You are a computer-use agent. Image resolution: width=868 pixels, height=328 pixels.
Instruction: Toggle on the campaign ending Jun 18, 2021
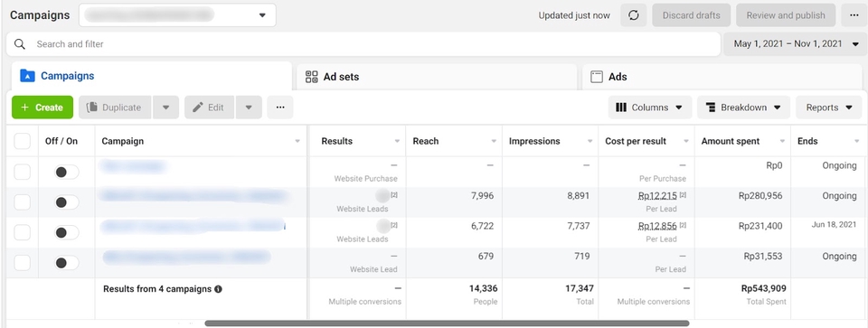(x=66, y=233)
